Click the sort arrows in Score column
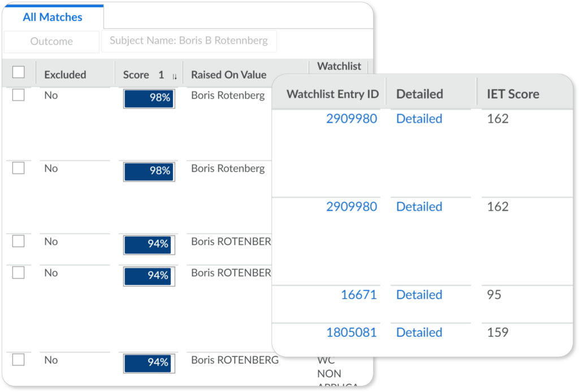This screenshot has height=392, width=579. pyautogui.click(x=174, y=76)
